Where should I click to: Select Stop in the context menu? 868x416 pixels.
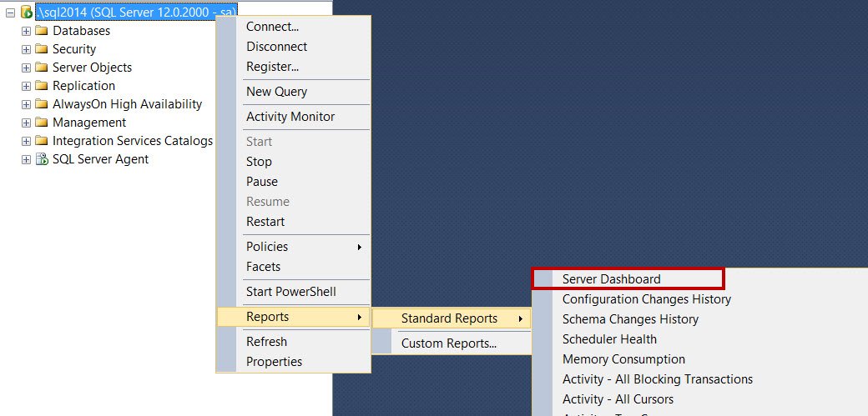pyautogui.click(x=294, y=162)
